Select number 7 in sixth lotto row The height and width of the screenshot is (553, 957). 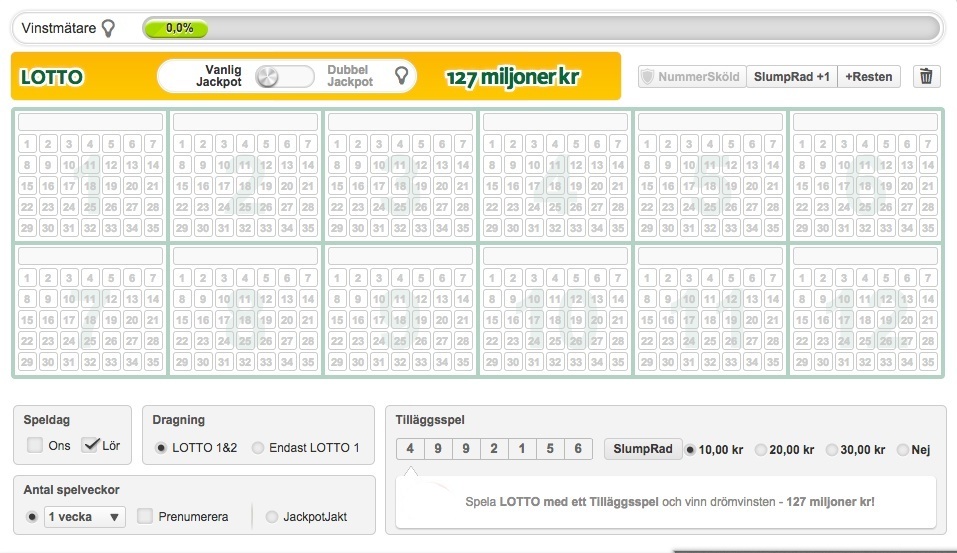(928, 144)
